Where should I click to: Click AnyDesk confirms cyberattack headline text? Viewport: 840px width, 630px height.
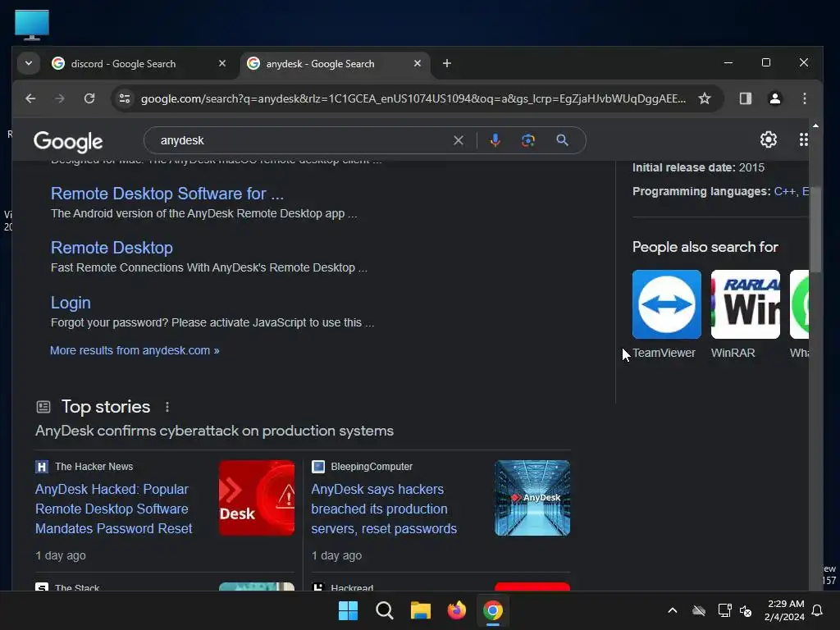click(x=214, y=431)
